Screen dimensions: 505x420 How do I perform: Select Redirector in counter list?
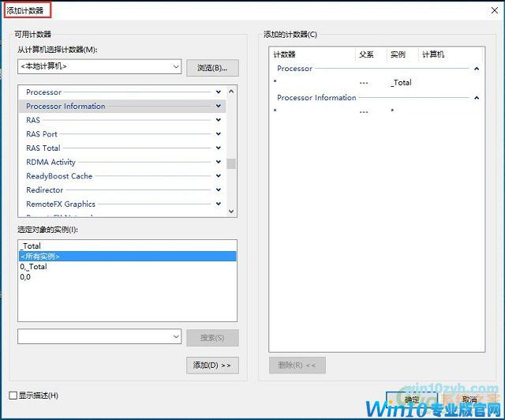pos(122,189)
